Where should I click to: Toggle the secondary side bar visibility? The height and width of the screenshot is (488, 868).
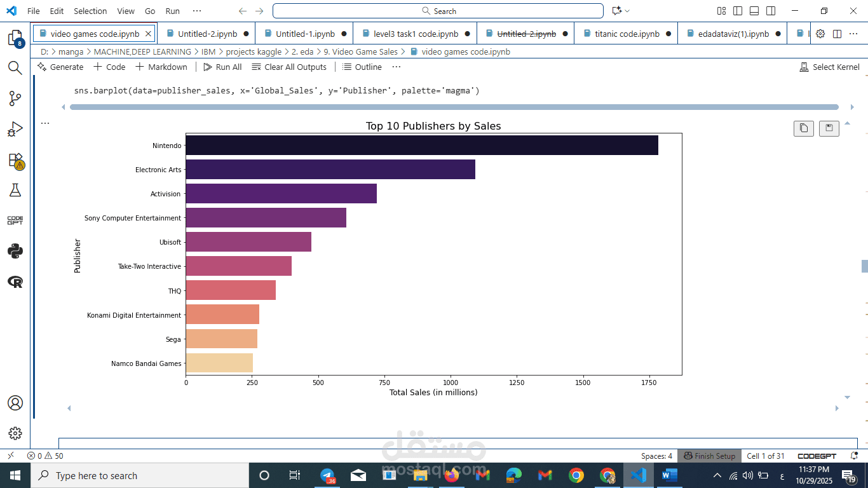coord(771,11)
